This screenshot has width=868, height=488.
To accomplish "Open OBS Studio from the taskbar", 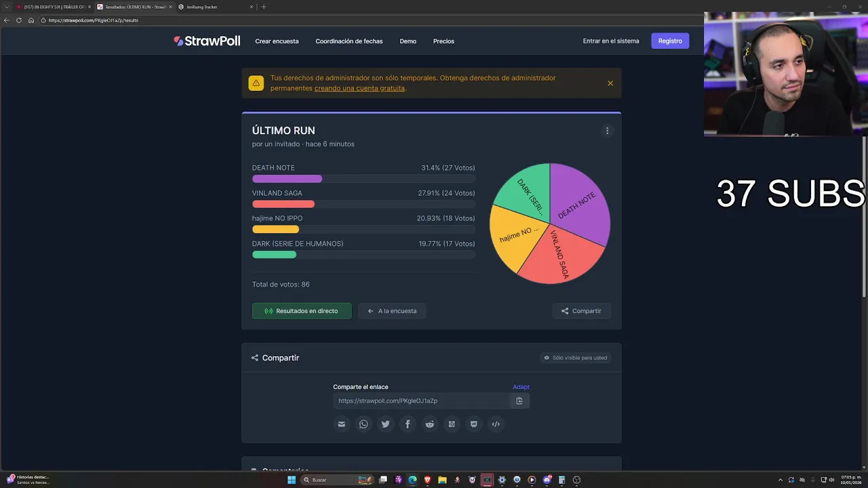I will 576,480.
